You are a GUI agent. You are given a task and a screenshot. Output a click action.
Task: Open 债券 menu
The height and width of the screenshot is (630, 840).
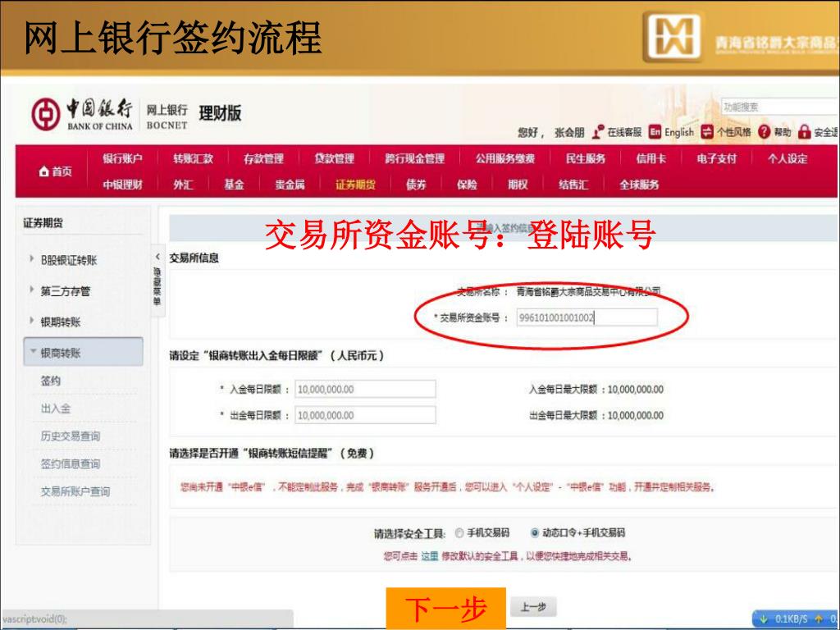point(416,185)
